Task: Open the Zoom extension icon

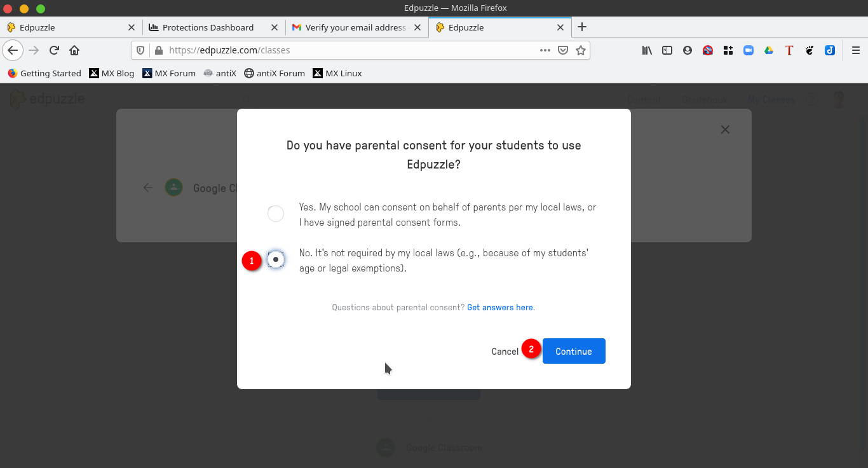Action: [749, 50]
